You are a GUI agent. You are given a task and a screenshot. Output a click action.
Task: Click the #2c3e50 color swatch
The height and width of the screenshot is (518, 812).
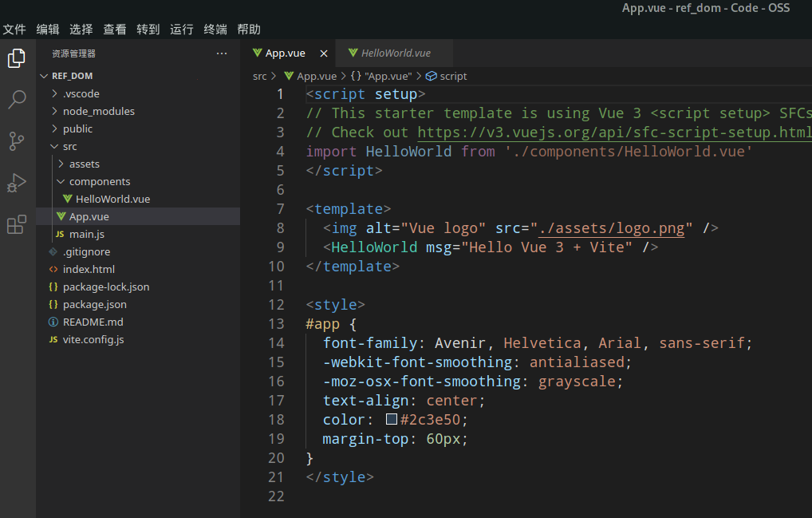pyautogui.click(x=392, y=419)
